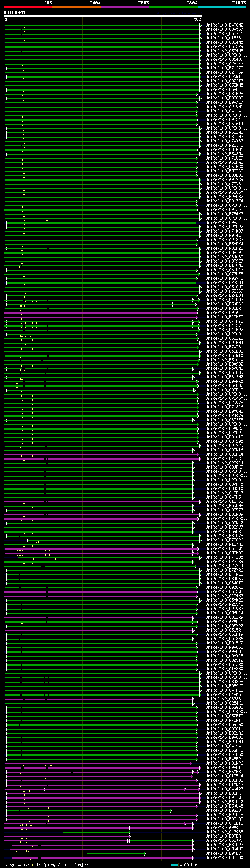This screenshot has width=250, height=868.
Task: Select hit label UniRef100_C3QBR8
Action: click(224, 94)
